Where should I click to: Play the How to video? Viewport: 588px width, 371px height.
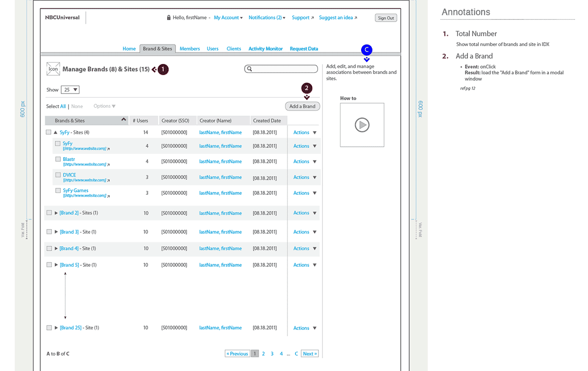[x=362, y=125]
